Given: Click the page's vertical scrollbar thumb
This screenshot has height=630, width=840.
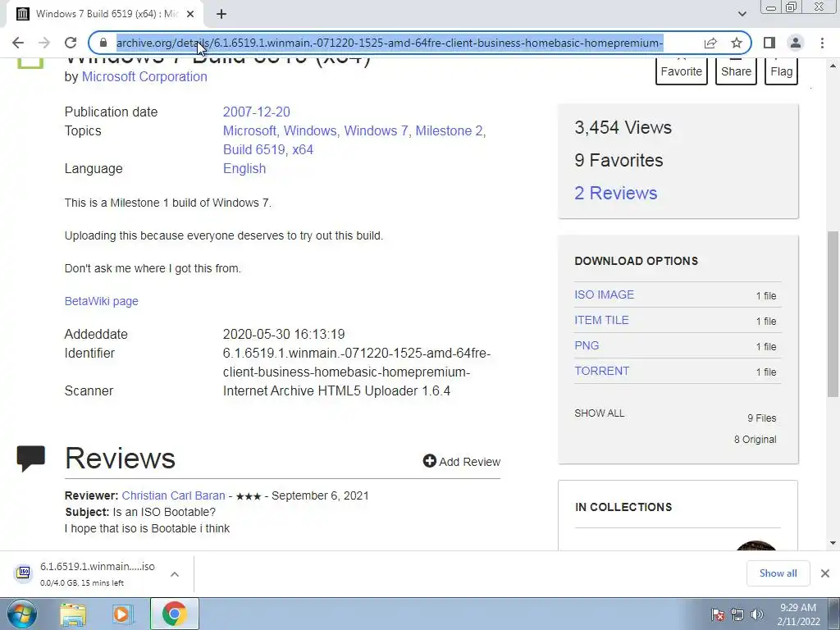Looking at the screenshot, I should 833,314.
